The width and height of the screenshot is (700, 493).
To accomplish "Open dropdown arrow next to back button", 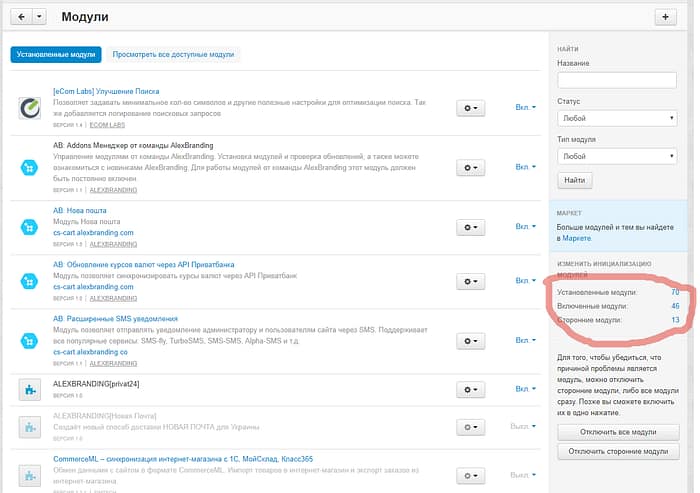I will [39, 17].
